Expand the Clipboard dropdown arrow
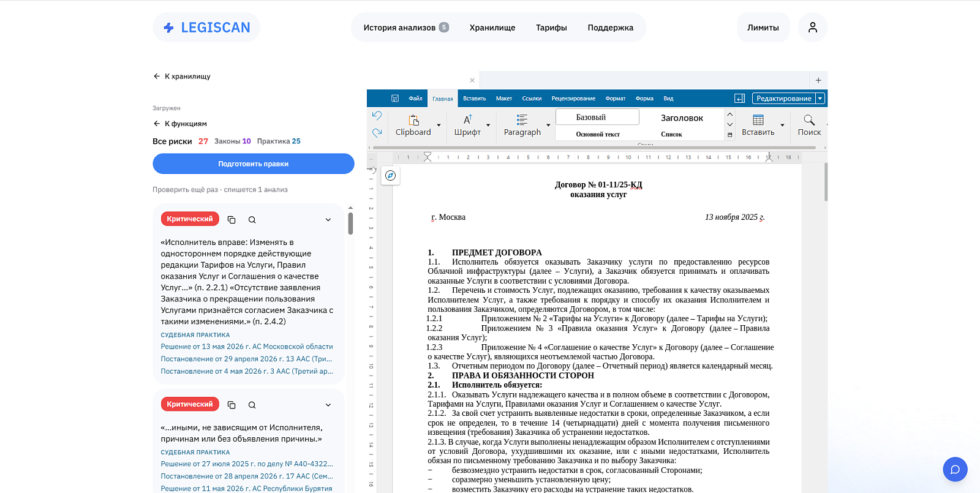 (439, 126)
